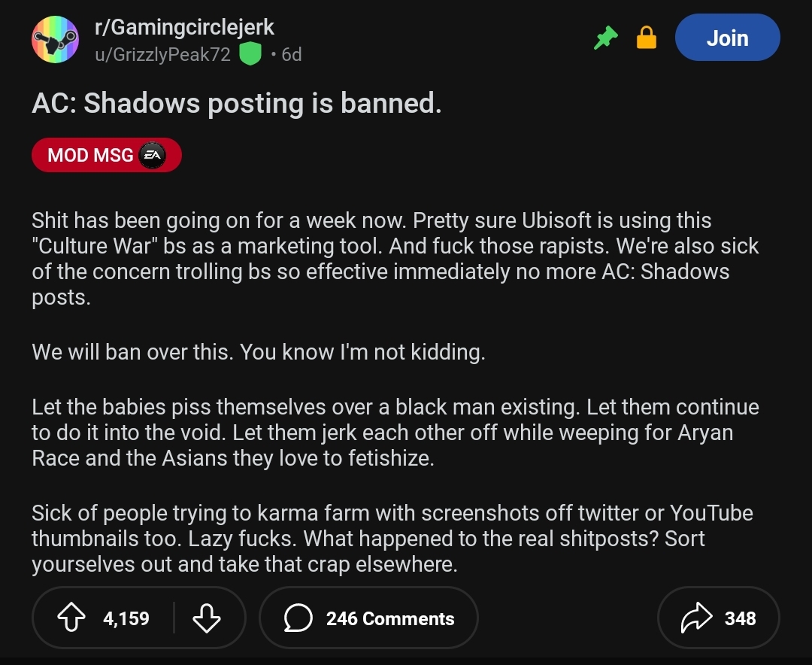Click the EA logo in the flair
This screenshot has width=812, height=665.
[x=152, y=155]
